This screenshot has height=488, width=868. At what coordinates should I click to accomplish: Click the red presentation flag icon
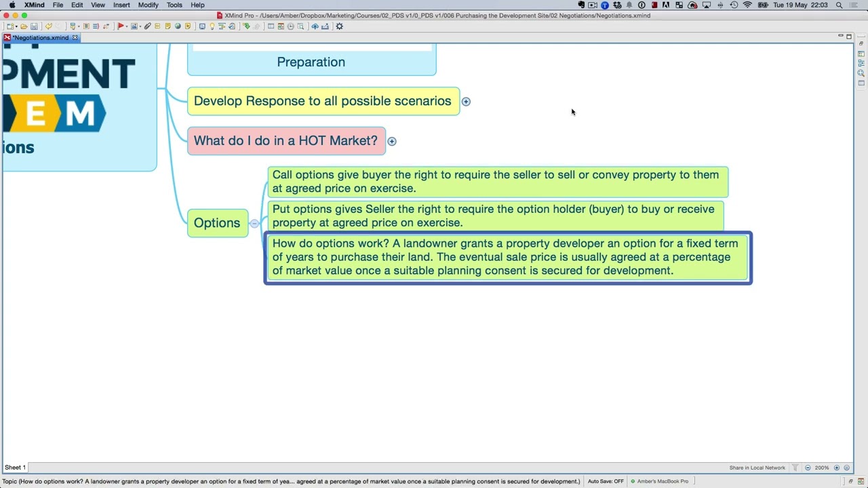click(x=121, y=26)
